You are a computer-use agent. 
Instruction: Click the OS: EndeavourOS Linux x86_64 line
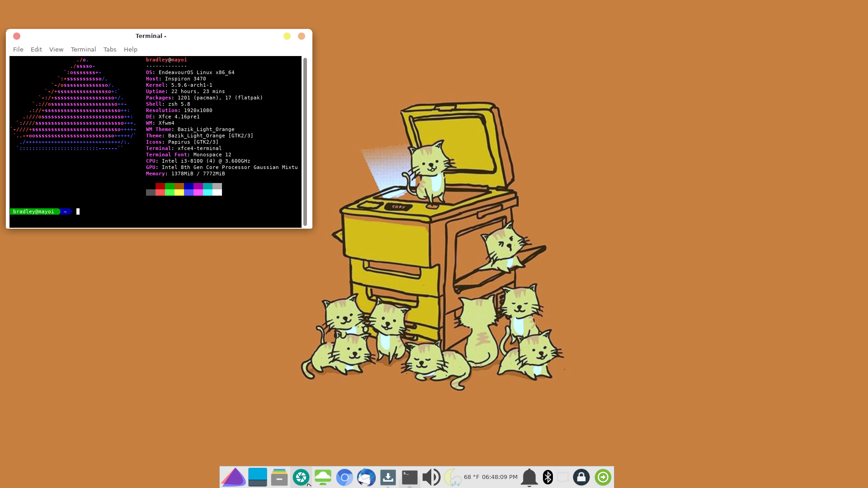click(190, 72)
